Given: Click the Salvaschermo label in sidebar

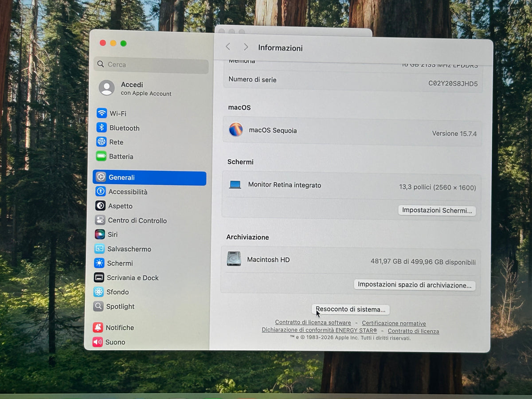Looking at the screenshot, I should [x=129, y=249].
